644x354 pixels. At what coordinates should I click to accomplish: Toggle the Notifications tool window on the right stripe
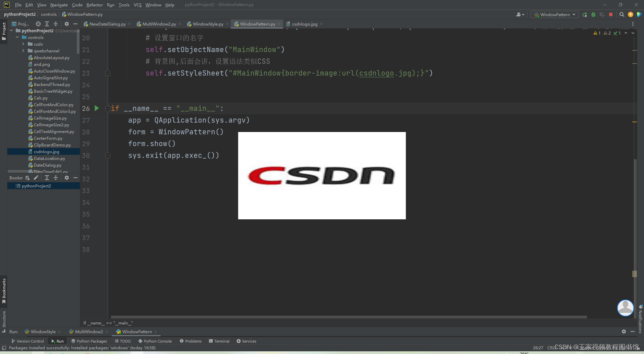coord(640,319)
